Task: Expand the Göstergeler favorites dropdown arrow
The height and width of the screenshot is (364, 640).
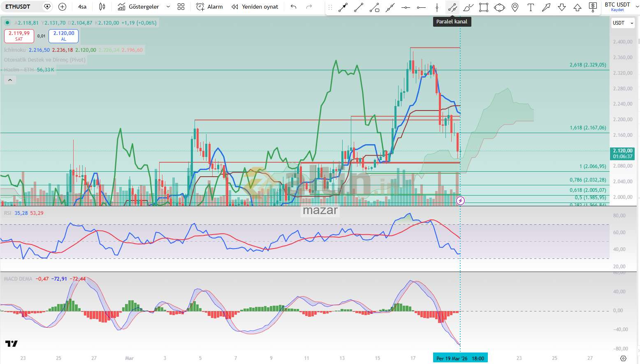Action: pyautogui.click(x=168, y=7)
